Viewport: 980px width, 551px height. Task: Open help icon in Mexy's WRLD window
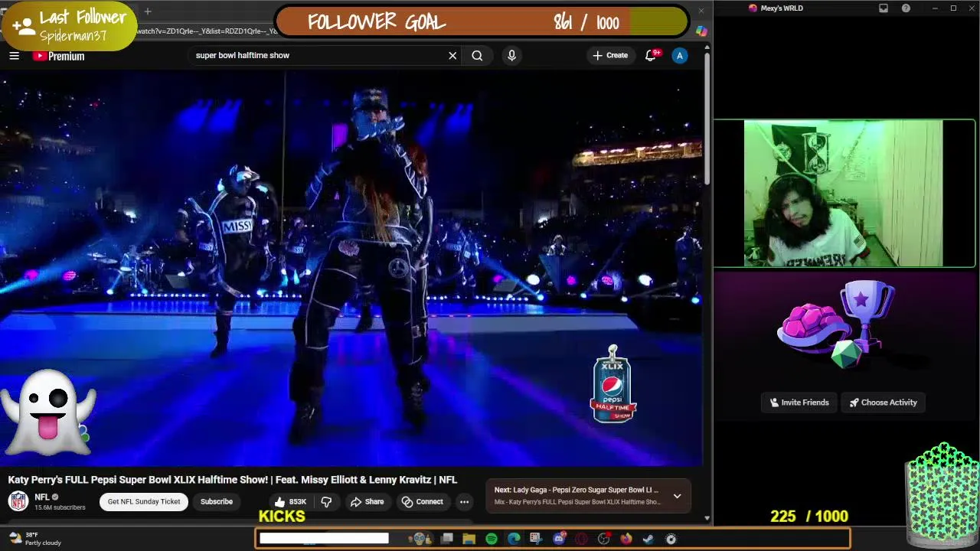point(906,8)
